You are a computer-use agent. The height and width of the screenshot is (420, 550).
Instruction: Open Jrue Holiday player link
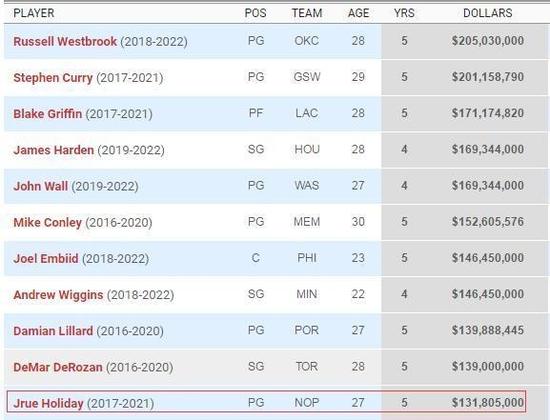(x=48, y=404)
